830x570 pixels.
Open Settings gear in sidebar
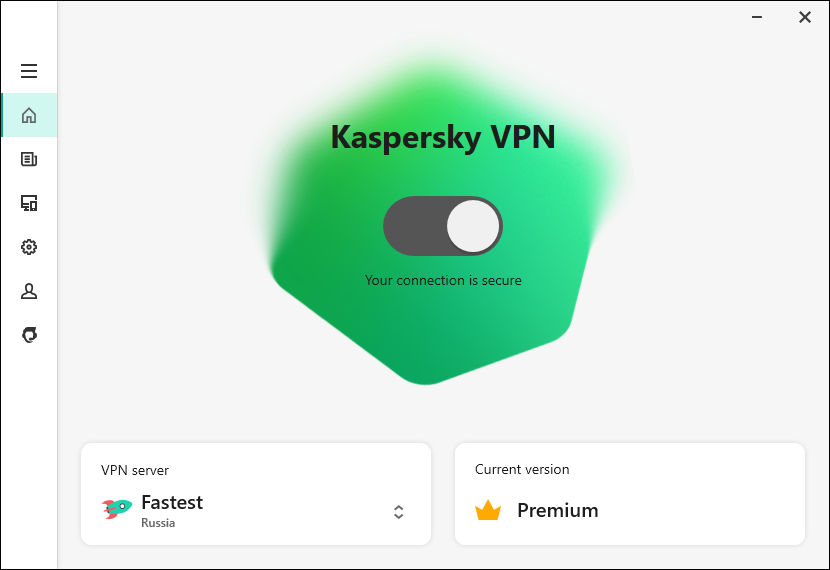pos(29,247)
